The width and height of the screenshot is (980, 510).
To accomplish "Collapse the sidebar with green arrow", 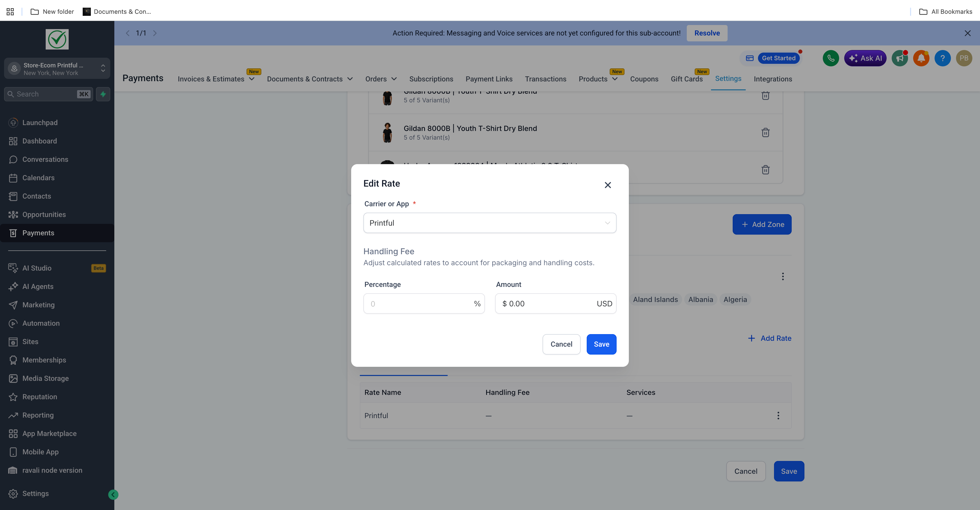I will click(x=113, y=494).
